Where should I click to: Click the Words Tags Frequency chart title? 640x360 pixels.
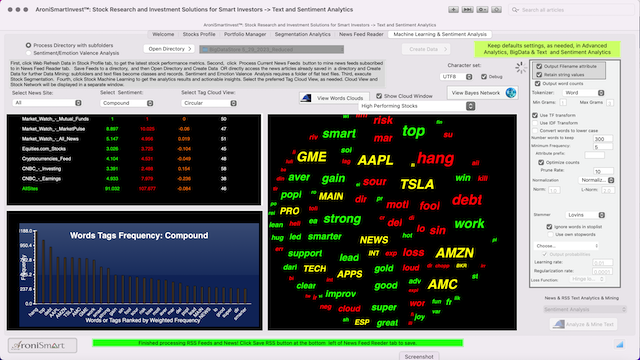coord(139,236)
